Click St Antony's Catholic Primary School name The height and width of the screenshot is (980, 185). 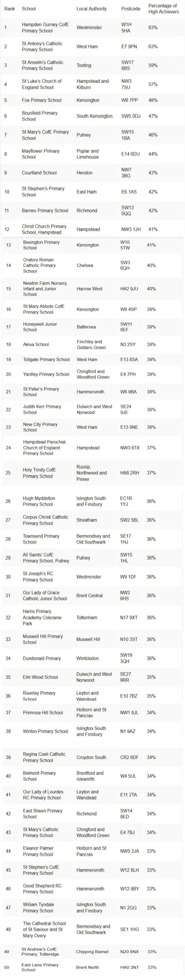[42, 47]
